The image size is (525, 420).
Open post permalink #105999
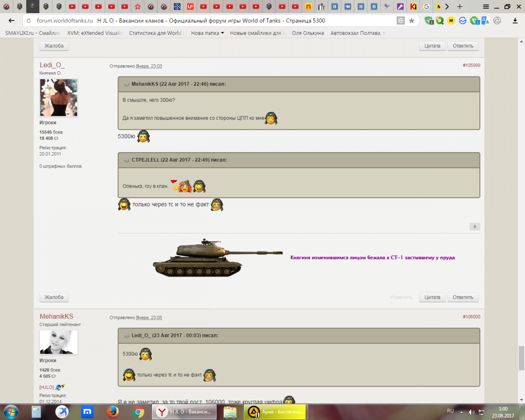471,65
